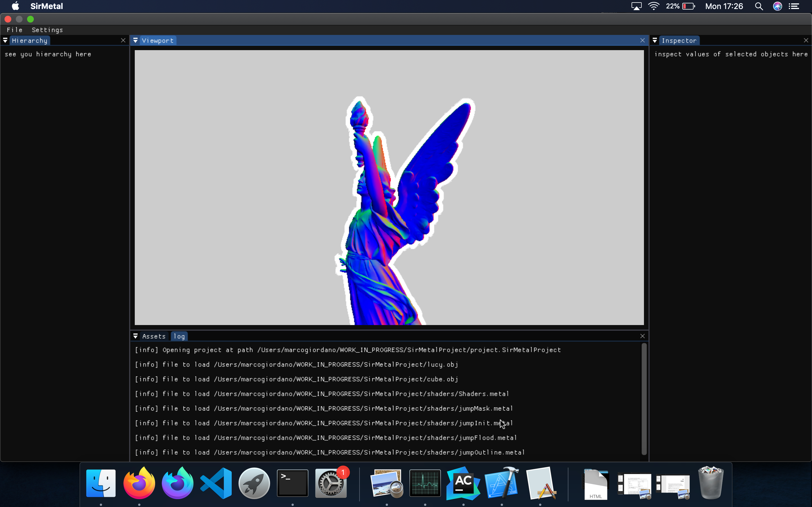Close the Hierarchy panel
Viewport: 812px width, 507px height.
click(123, 41)
